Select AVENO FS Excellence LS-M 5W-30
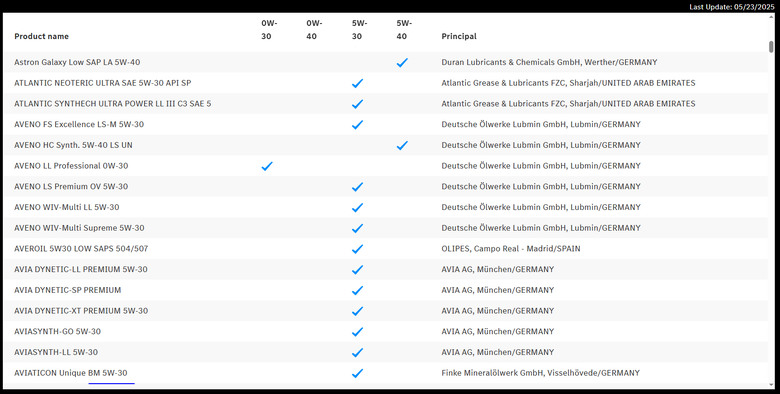This screenshot has width=780, height=394. pyautogui.click(x=79, y=124)
